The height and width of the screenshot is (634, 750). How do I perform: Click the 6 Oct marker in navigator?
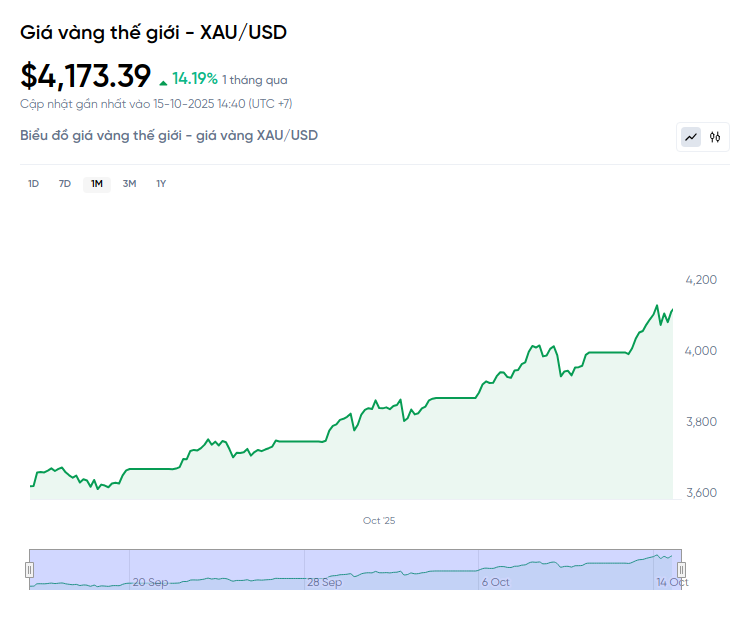[495, 582]
